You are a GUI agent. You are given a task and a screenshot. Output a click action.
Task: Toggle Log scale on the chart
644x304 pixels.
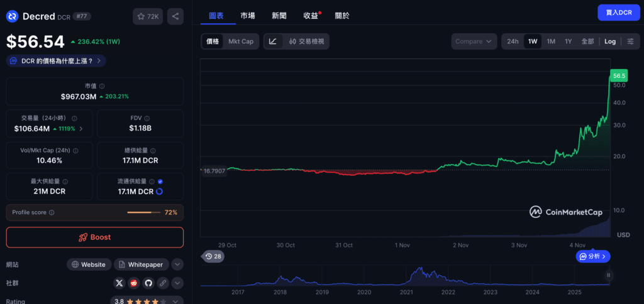(610, 41)
